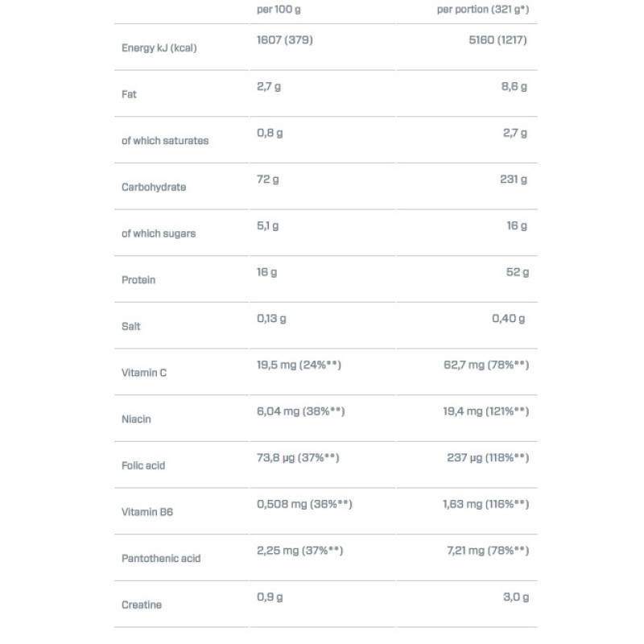Click the '62,7 mg (78%**)' value
The width and height of the screenshot is (644, 644).
pos(486,365)
